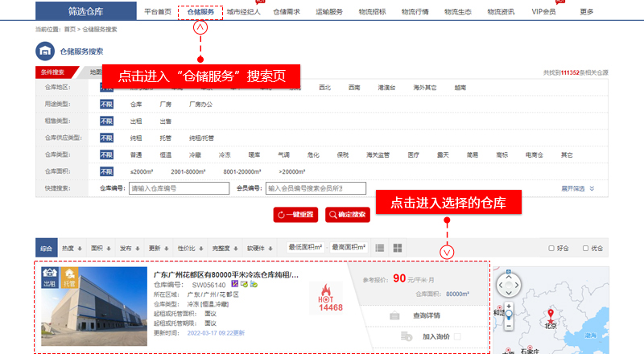Click the 确定搜索 button
The image size is (644, 354).
pyautogui.click(x=347, y=214)
